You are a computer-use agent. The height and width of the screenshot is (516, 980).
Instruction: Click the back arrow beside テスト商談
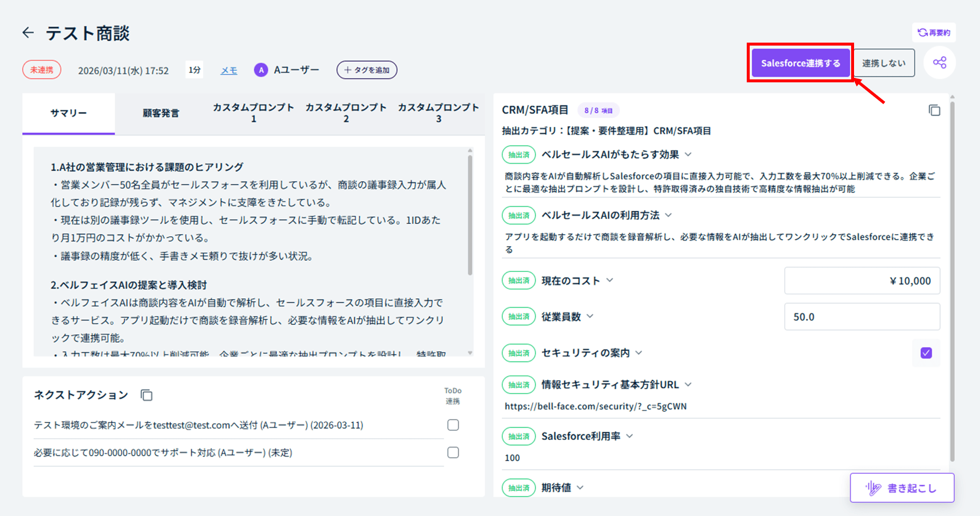click(x=28, y=33)
